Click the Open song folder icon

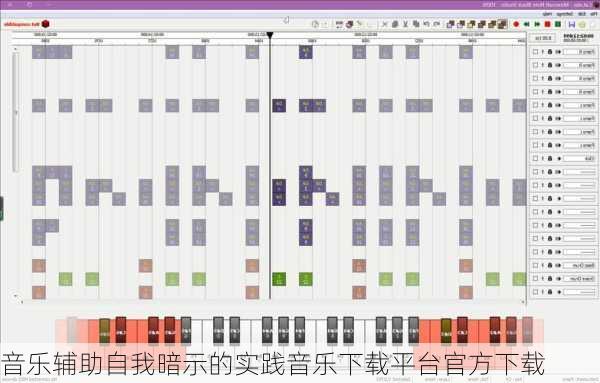[582, 24]
